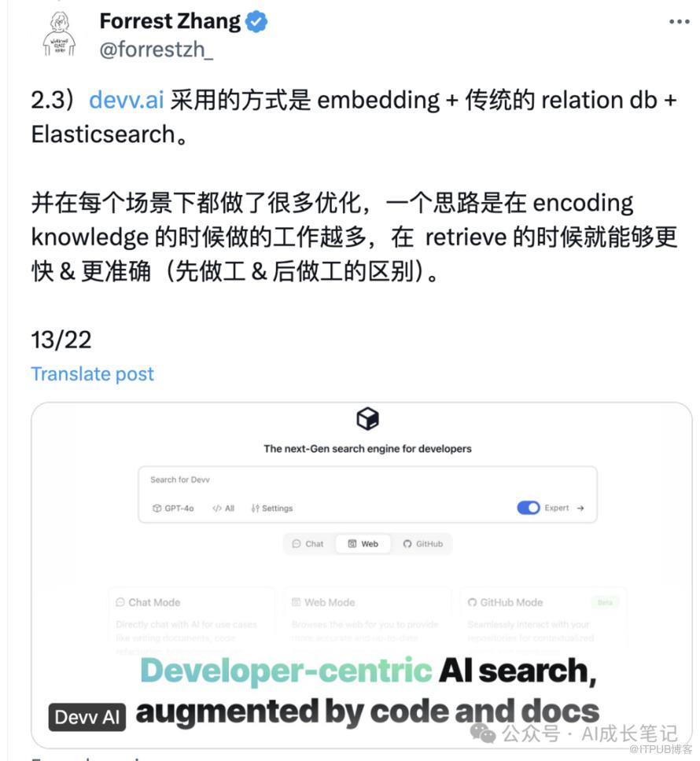The width and height of the screenshot is (700, 761).
Task: Switch to the Chat tab
Action: click(308, 543)
